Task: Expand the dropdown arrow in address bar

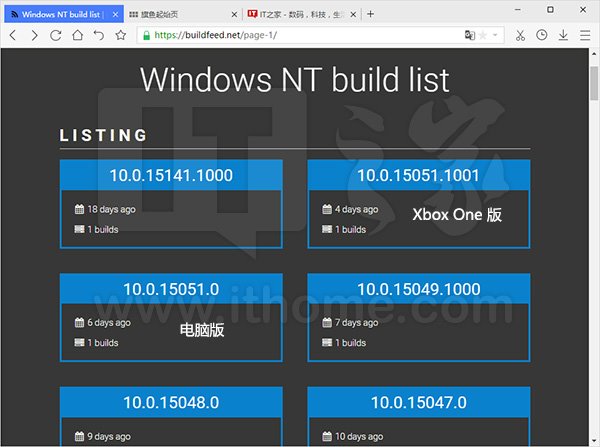Action: pos(496,35)
